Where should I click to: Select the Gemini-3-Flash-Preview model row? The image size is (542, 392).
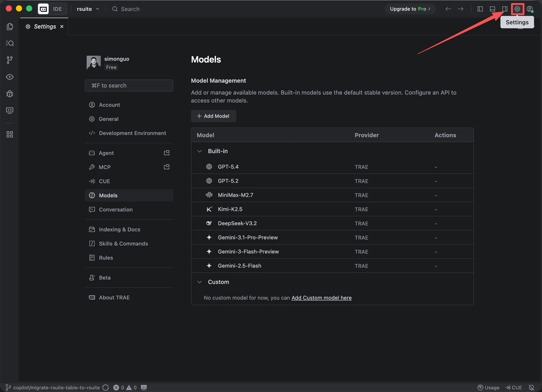click(x=332, y=251)
